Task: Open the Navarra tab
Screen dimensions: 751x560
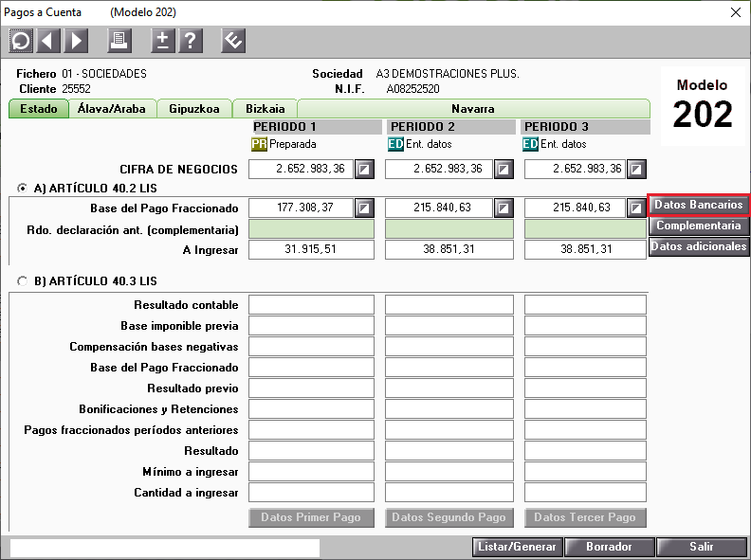Action: pos(472,109)
